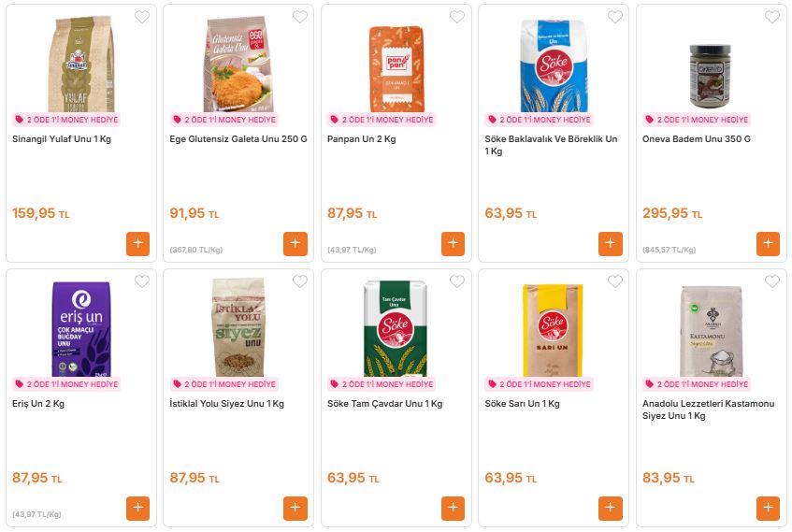Click Money Hediye badge on Oneva Badem Unu
The image size is (792, 532).
697,120
